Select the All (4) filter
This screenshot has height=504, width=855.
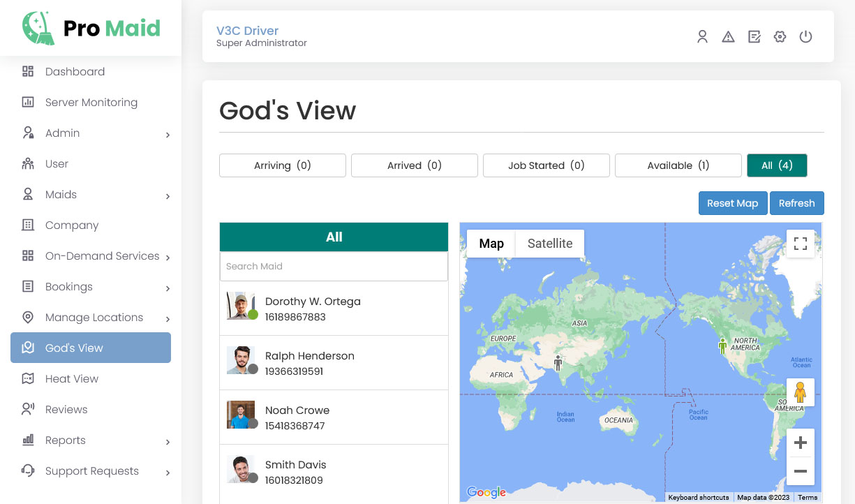777,165
